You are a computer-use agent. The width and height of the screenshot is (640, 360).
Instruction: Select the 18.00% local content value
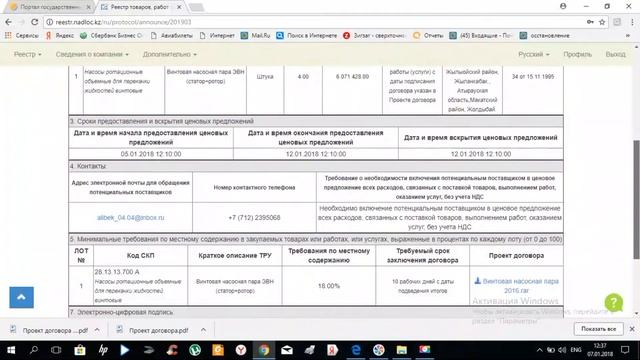pyautogui.click(x=329, y=286)
